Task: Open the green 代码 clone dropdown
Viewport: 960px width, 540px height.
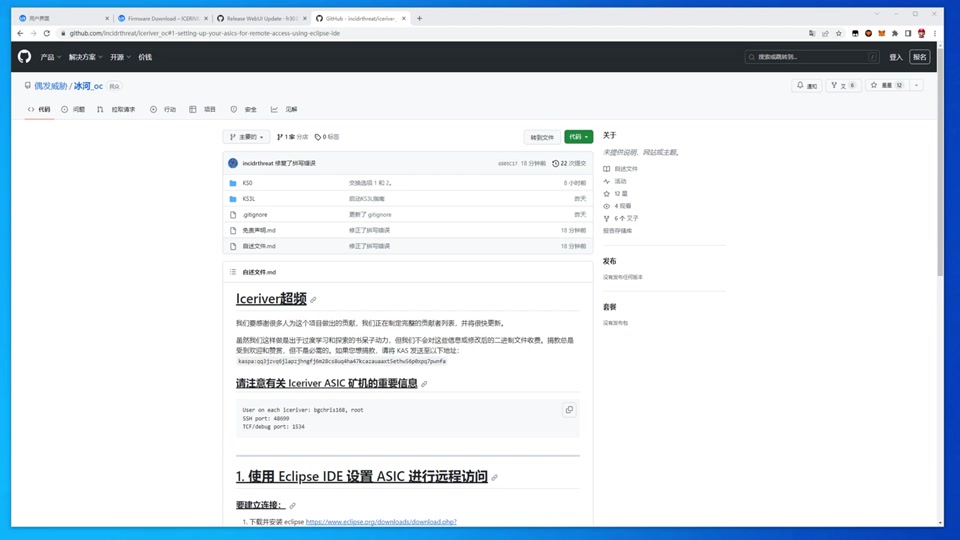Action: tap(578, 137)
